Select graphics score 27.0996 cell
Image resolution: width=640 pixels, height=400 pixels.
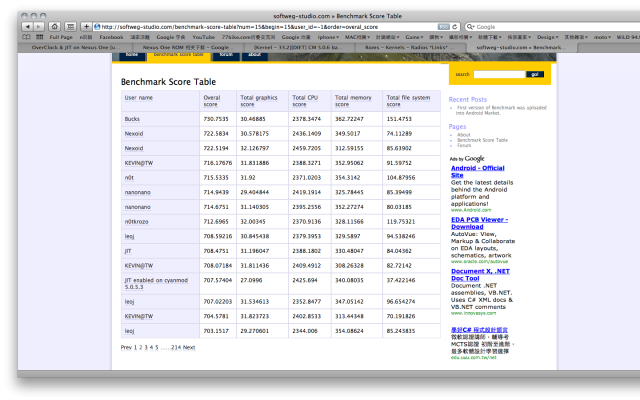(x=251, y=280)
